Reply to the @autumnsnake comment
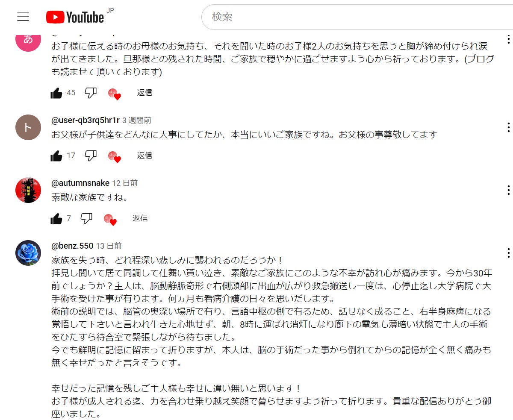 (140, 218)
